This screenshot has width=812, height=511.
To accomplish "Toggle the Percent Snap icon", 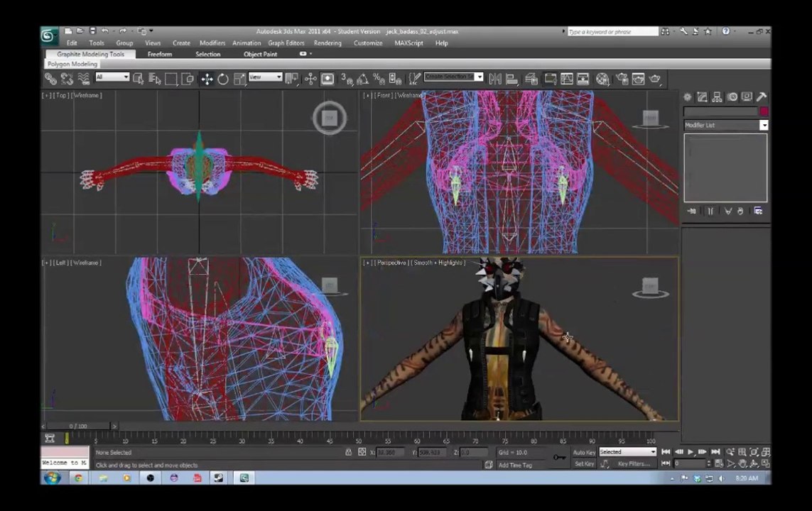I will click(379, 79).
